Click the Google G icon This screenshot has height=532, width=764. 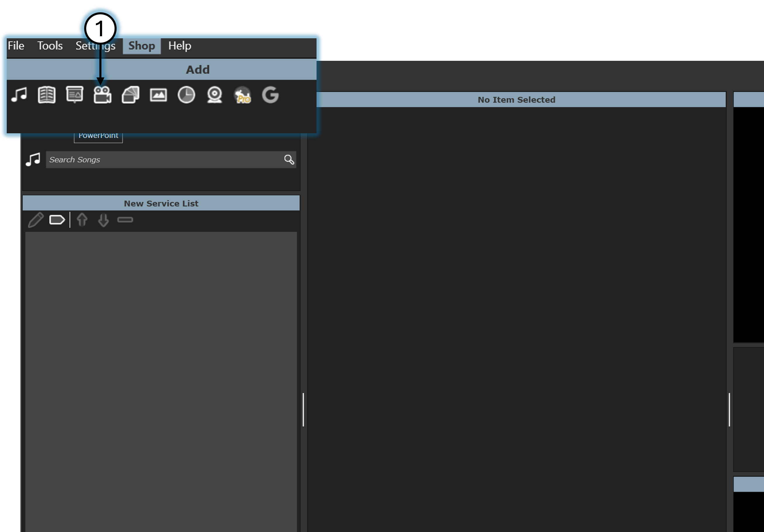point(270,95)
